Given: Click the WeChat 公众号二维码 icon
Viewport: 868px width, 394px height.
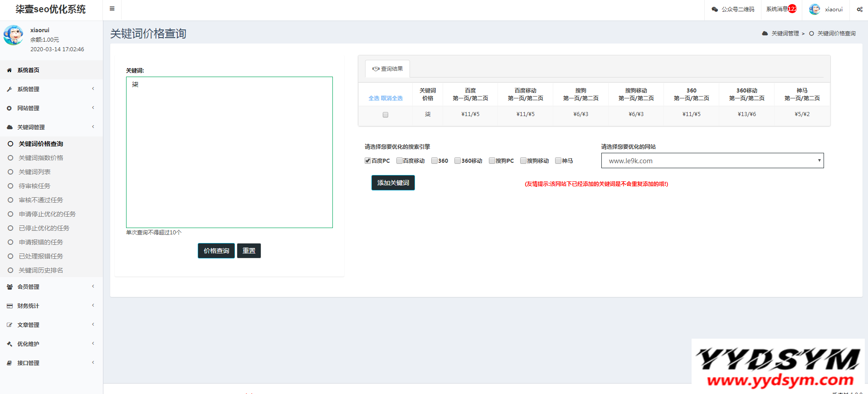Looking at the screenshot, I should pos(715,10).
